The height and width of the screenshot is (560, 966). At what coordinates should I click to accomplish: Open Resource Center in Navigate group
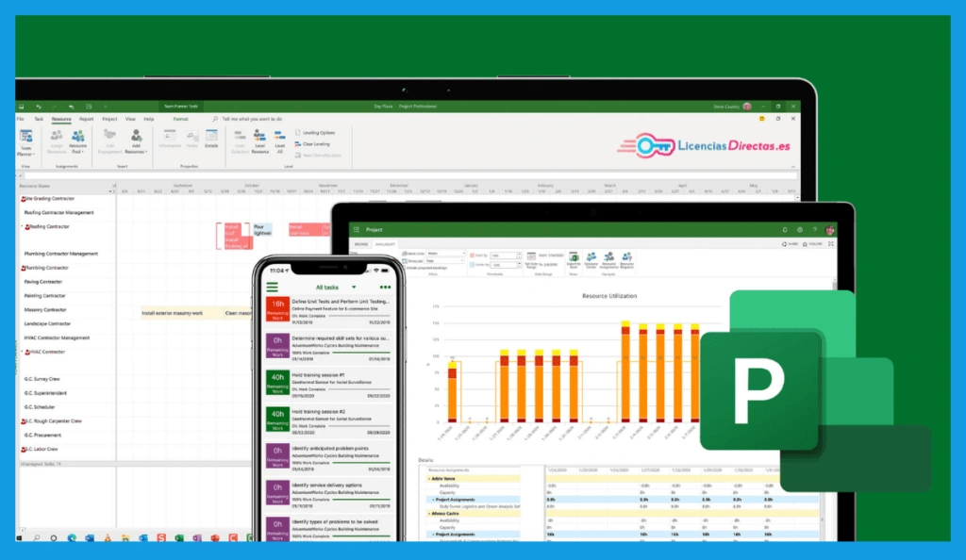[591, 256]
